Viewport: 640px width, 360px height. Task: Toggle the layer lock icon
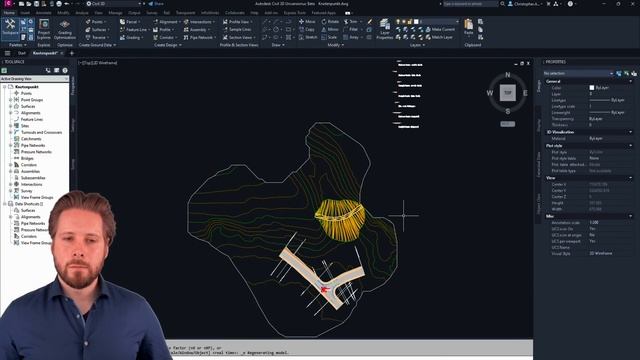(410, 22)
